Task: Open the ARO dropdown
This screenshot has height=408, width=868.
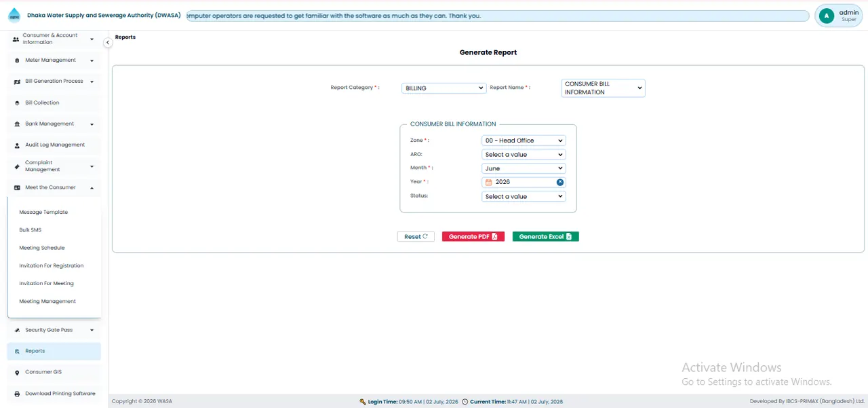Action: [524, 155]
